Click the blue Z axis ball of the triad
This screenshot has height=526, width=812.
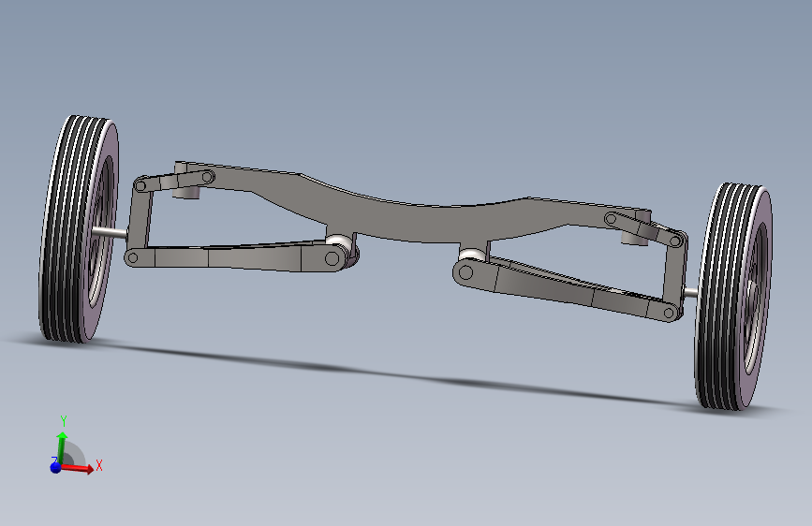(x=55, y=467)
